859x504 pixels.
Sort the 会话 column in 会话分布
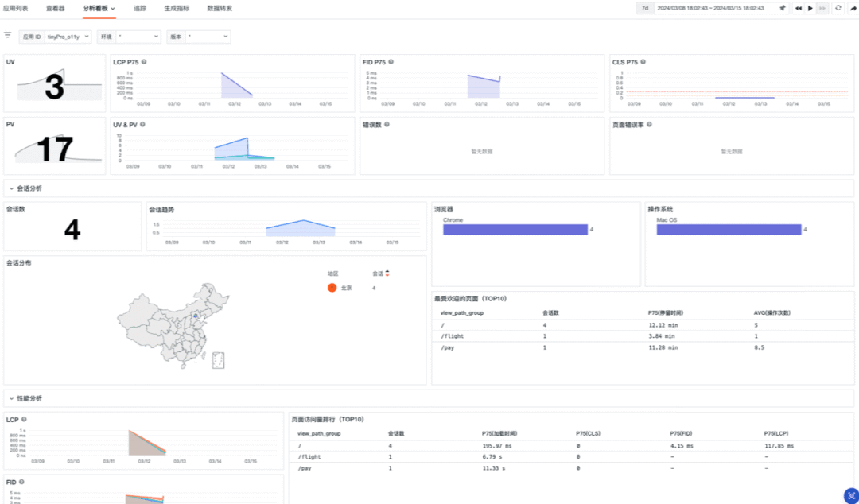click(x=387, y=273)
